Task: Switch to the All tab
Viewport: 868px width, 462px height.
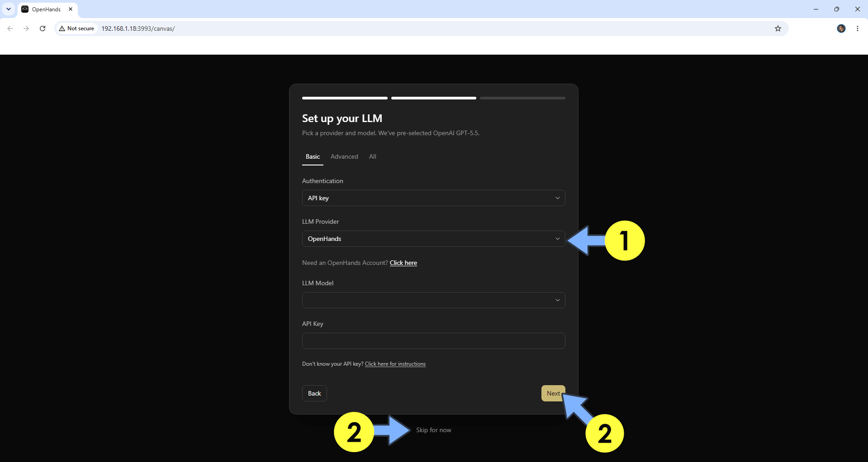Action: coord(373,156)
